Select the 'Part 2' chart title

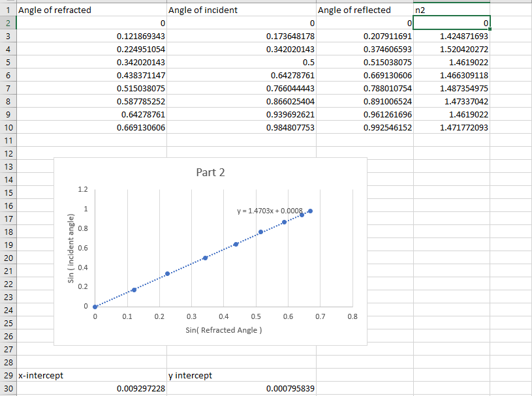210,172
